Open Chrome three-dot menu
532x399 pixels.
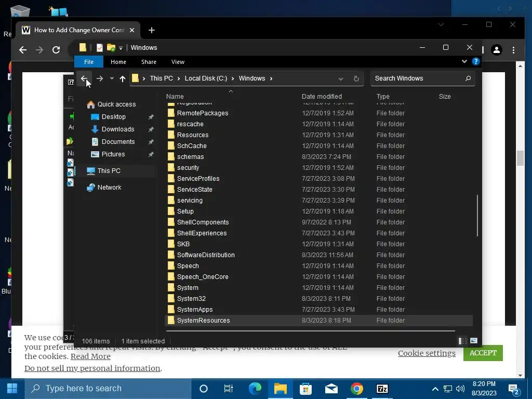click(x=513, y=50)
